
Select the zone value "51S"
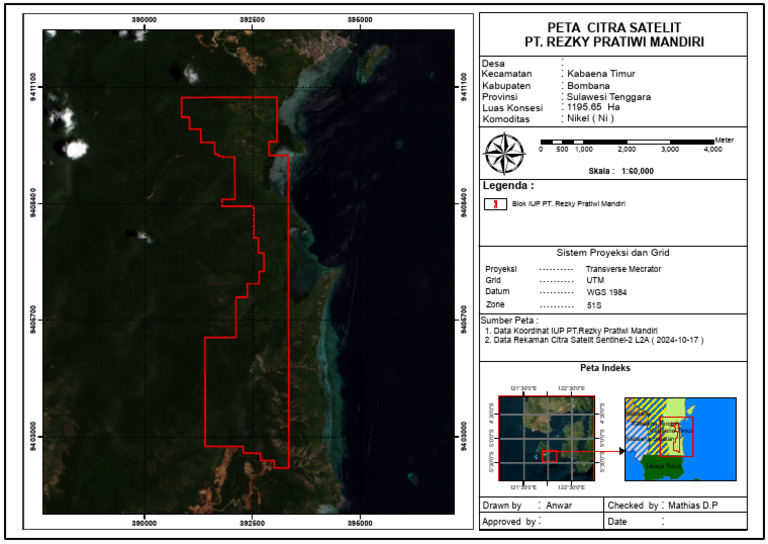594,306
